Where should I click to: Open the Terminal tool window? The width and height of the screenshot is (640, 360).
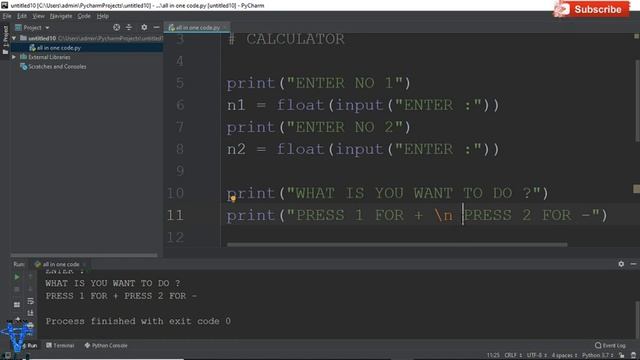point(60,346)
